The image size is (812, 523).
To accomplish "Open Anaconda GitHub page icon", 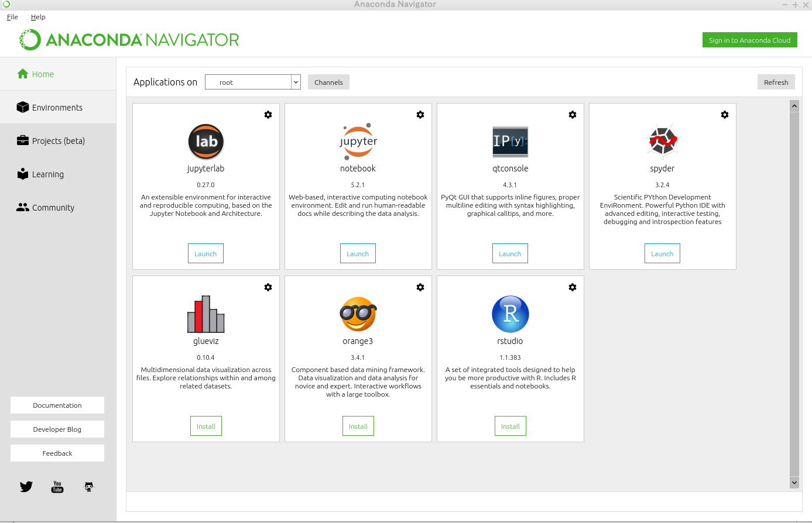I will 89,487.
